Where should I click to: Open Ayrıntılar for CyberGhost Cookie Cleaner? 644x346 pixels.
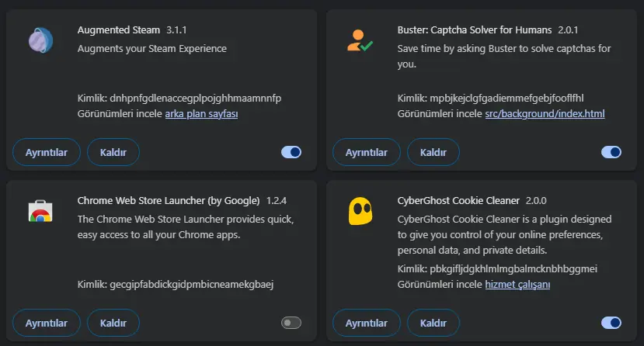point(367,323)
